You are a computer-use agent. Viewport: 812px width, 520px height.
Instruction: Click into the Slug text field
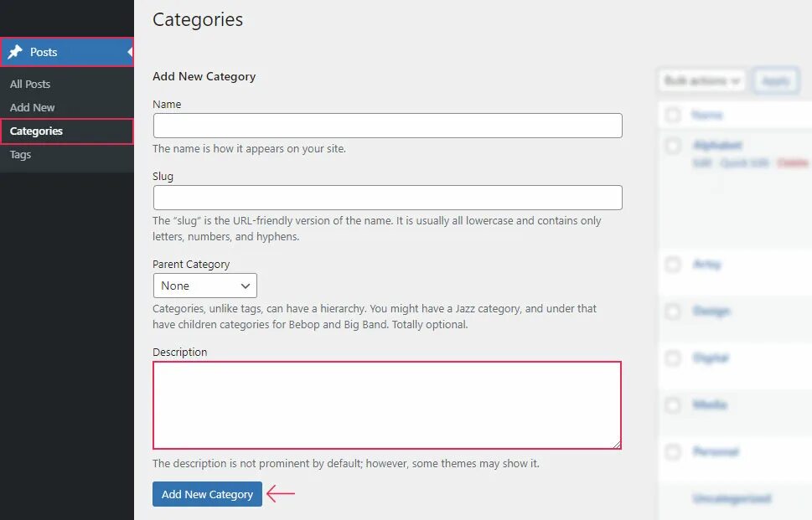pyautogui.click(x=387, y=198)
